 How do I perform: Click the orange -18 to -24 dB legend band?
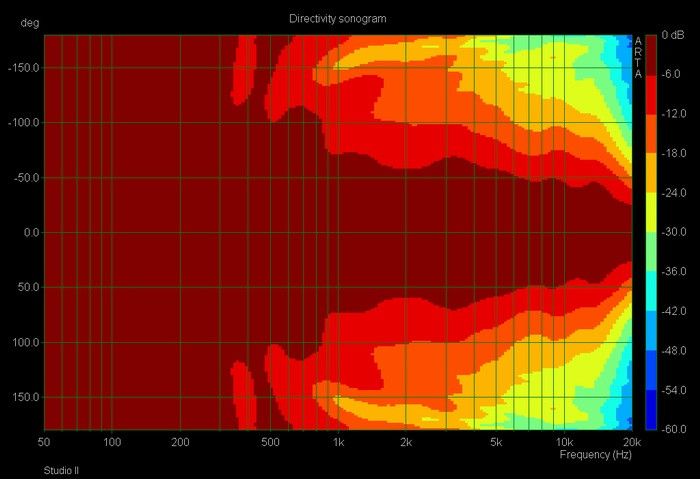[x=651, y=173]
